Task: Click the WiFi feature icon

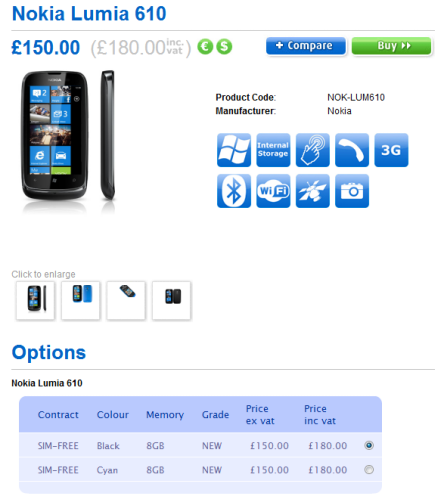Action: pyautogui.click(x=273, y=191)
